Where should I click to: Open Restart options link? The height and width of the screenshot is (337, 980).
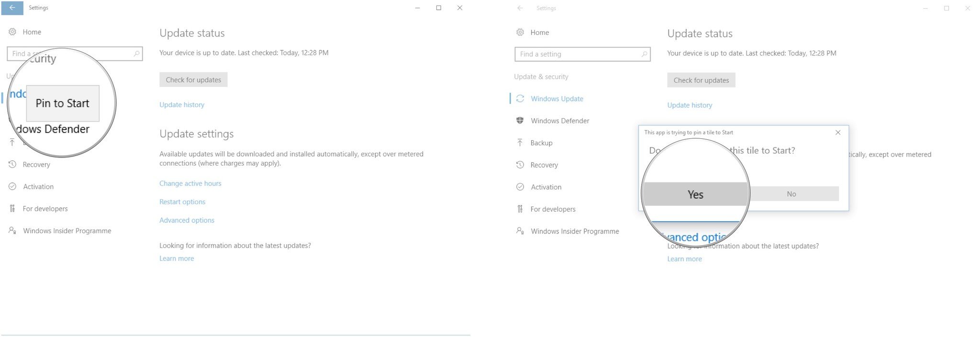click(182, 202)
